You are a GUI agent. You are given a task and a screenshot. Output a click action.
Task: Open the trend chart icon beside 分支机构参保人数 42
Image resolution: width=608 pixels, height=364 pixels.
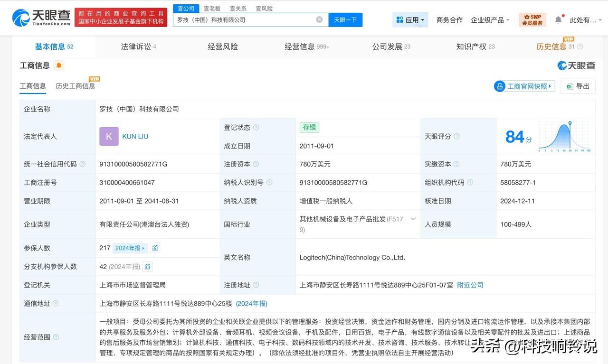tap(147, 266)
